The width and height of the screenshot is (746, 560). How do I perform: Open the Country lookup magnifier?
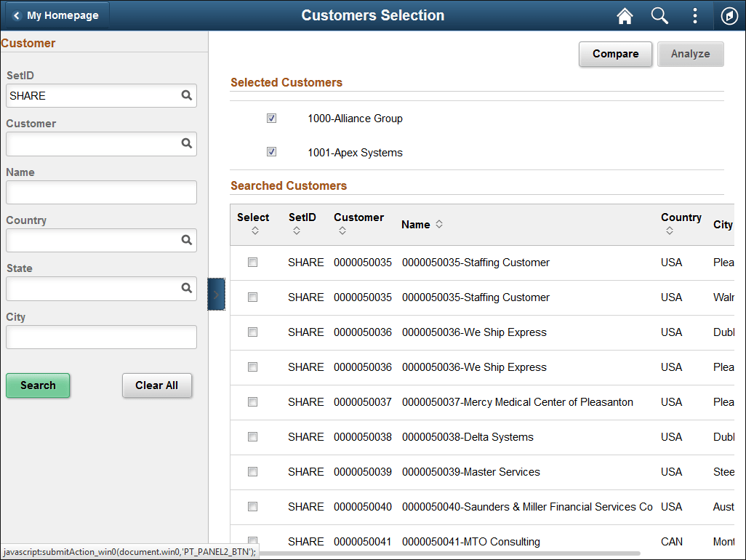pyautogui.click(x=187, y=240)
